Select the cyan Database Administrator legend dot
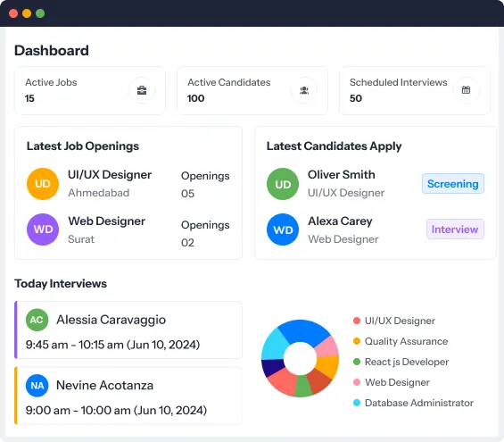This screenshot has width=504, height=442. (357, 403)
